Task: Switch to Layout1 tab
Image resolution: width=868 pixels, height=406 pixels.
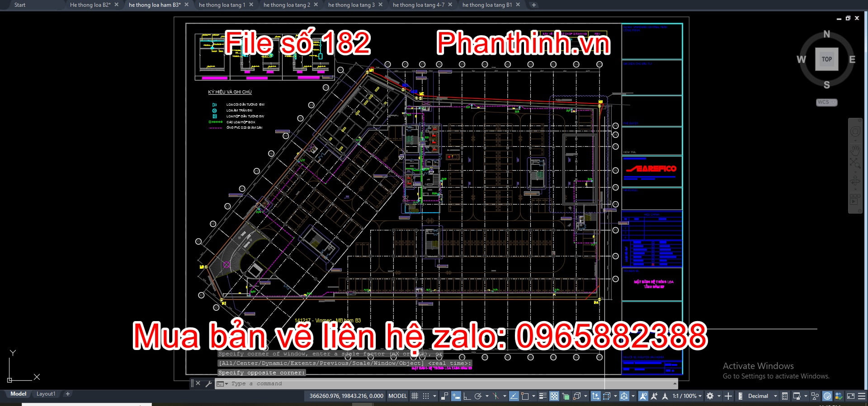Action: [46, 394]
